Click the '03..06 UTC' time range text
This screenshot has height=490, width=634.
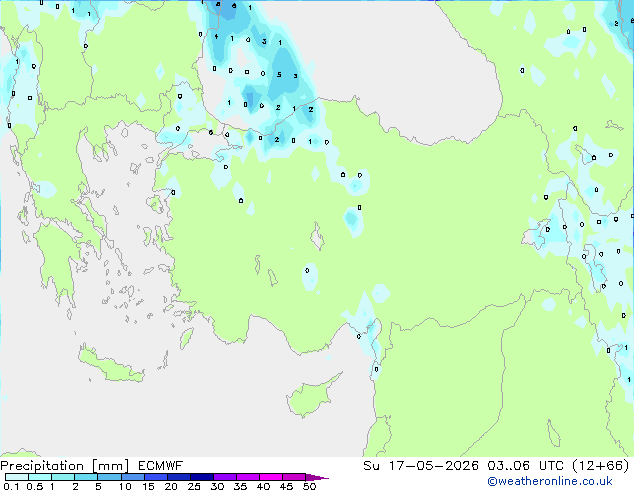click(525, 466)
